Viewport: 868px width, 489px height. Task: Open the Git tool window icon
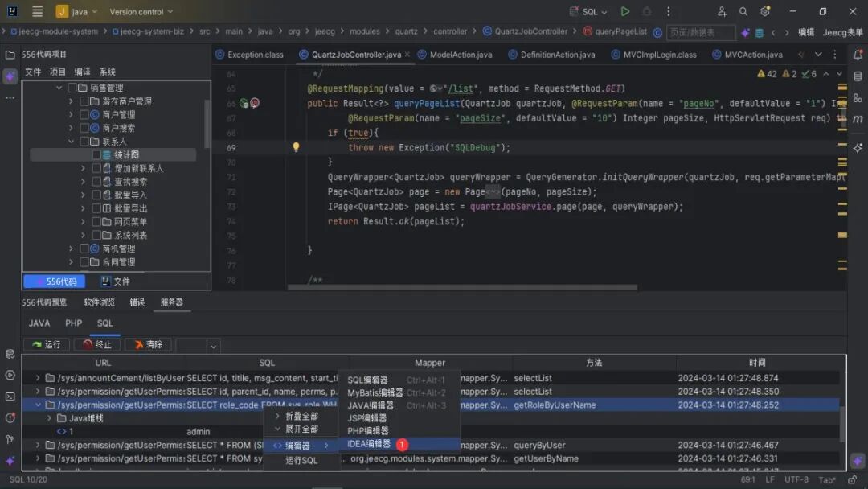(10, 439)
